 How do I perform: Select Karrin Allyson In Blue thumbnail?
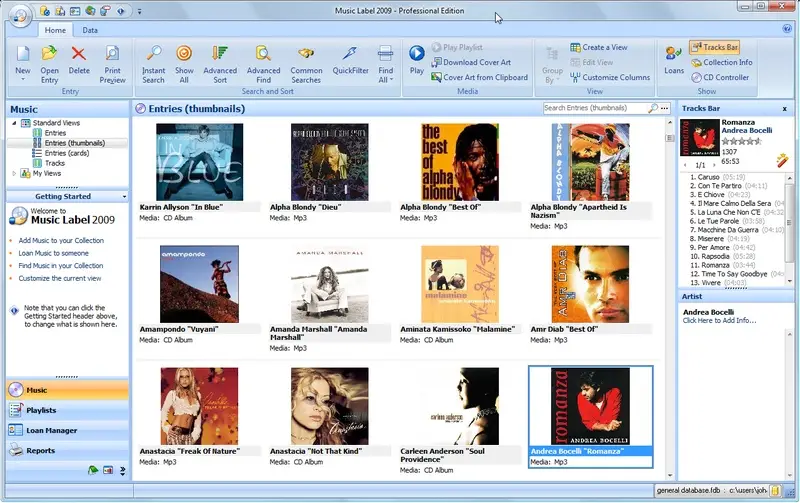[x=199, y=162]
